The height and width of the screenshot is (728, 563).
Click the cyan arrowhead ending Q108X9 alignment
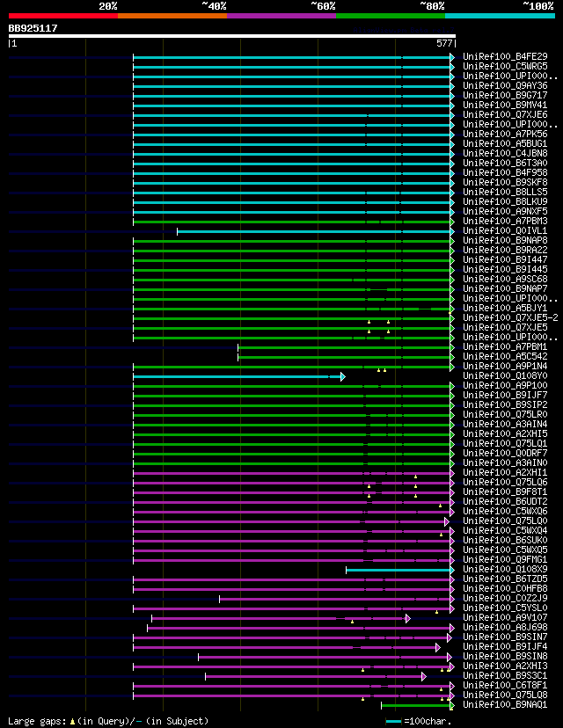tap(452, 570)
